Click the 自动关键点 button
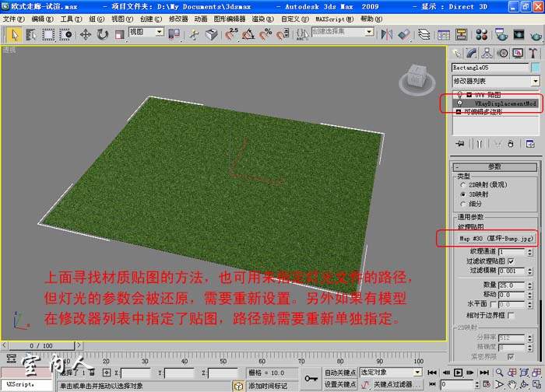Screen dimensions: 545x392 pyautogui.click(x=340, y=373)
